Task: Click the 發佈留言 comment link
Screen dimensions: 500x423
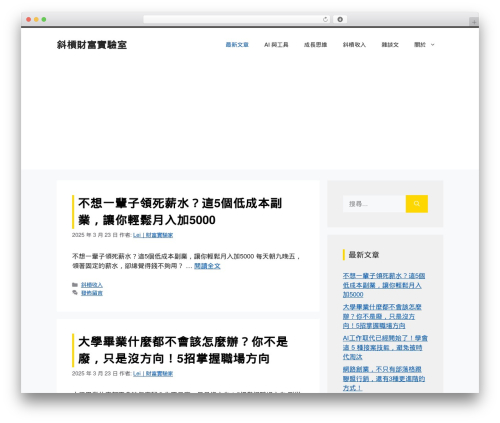Action: [x=92, y=293]
